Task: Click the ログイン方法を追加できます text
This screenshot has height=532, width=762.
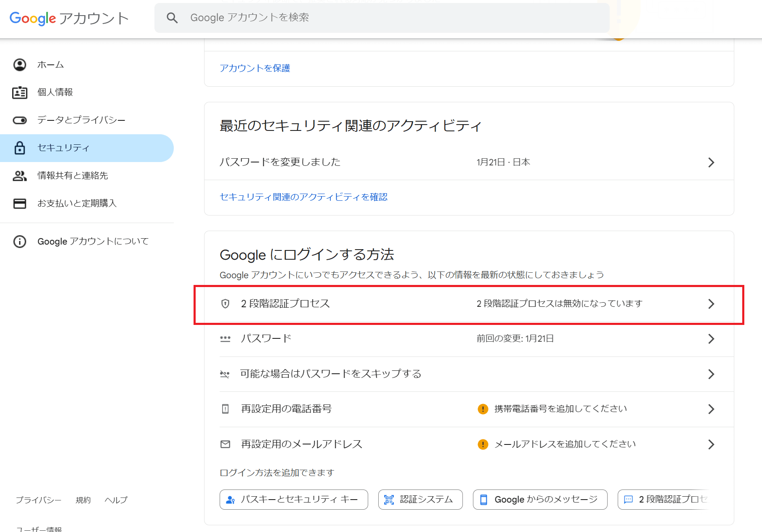Action: tap(277, 473)
